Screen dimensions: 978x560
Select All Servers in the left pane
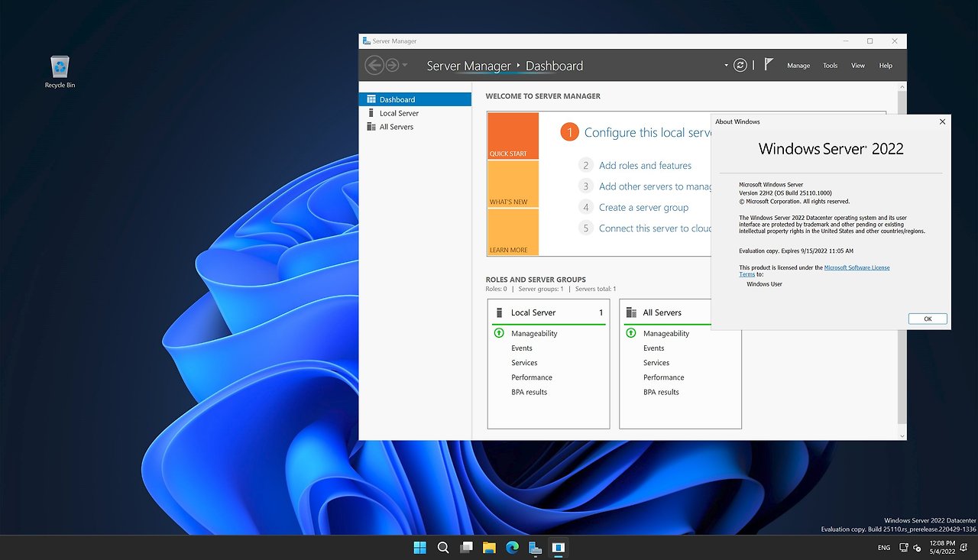tap(415, 127)
